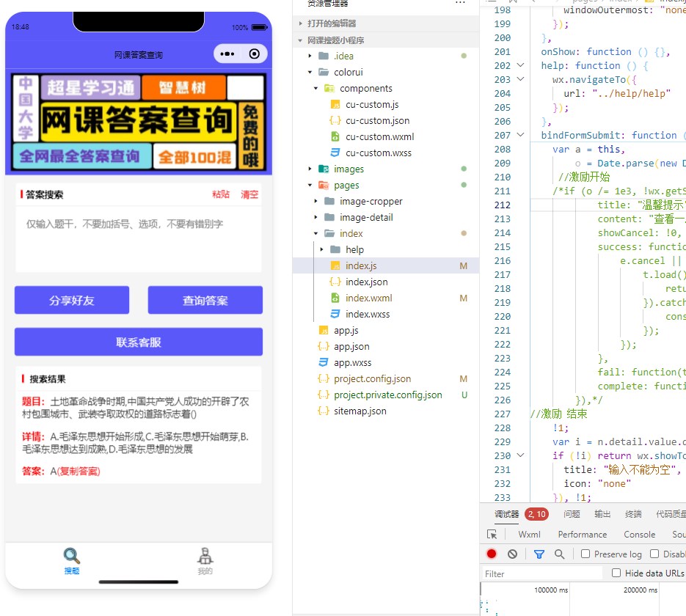Switch to the Wxml debugger tab

[x=529, y=534]
